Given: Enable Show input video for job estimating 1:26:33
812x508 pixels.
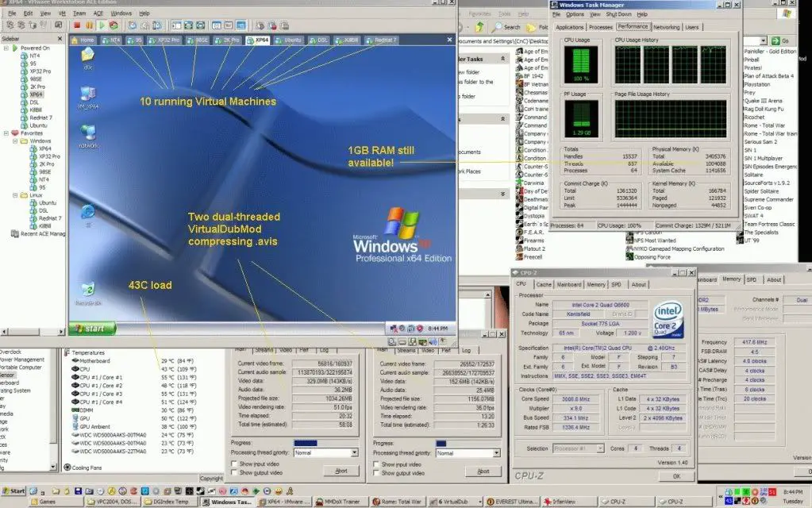Looking at the screenshot, I should tap(376, 464).
